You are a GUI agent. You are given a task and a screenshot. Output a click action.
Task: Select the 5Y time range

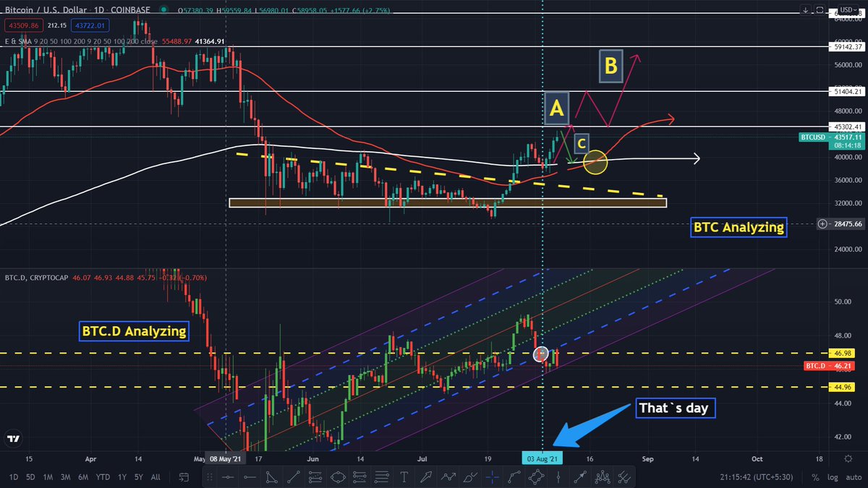pos(140,477)
